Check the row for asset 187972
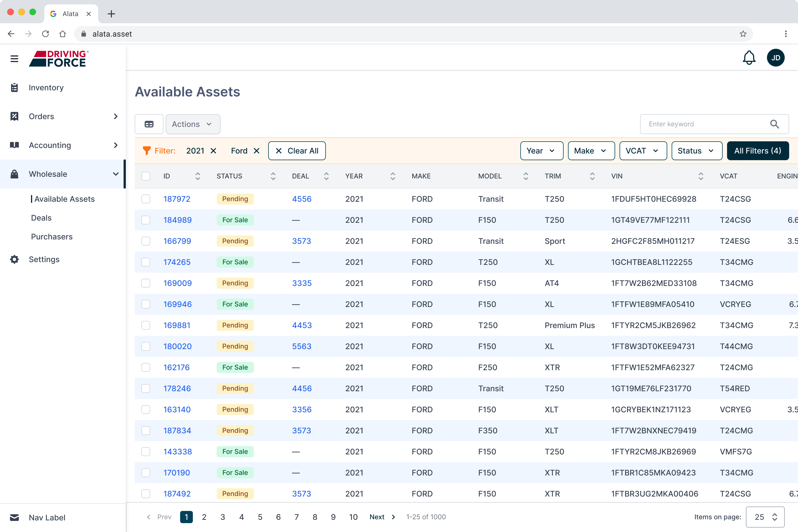The height and width of the screenshot is (532, 798). 146,199
